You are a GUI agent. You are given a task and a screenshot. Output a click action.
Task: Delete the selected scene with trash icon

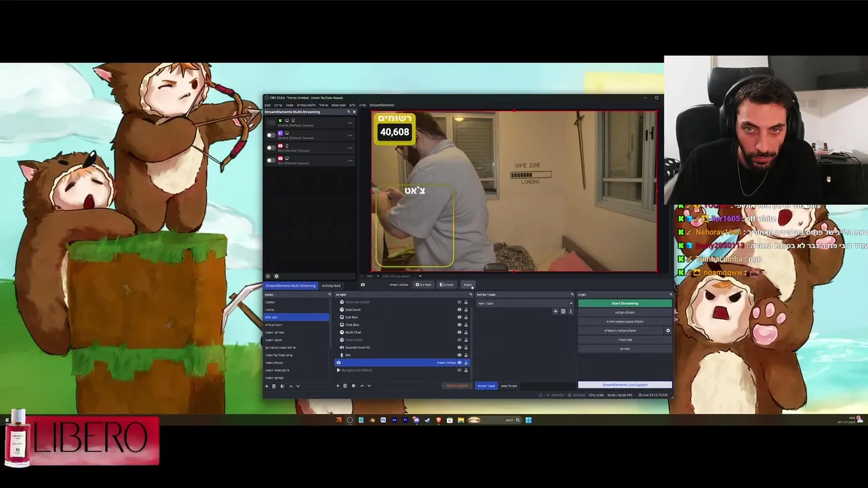[x=274, y=386]
